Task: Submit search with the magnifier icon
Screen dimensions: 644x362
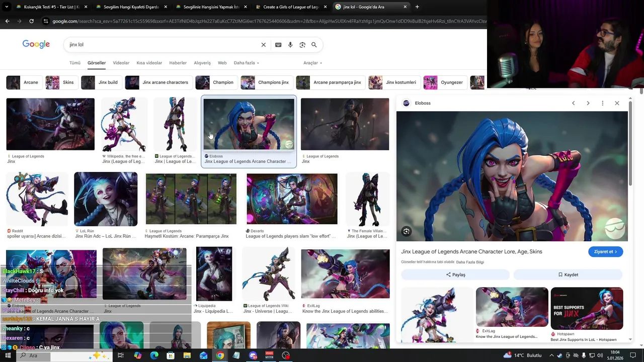Action: pyautogui.click(x=314, y=45)
